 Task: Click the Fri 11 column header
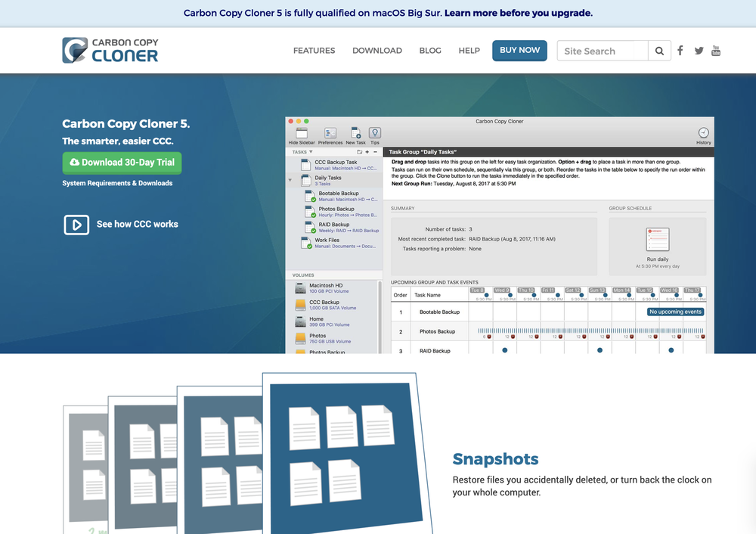coord(552,294)
